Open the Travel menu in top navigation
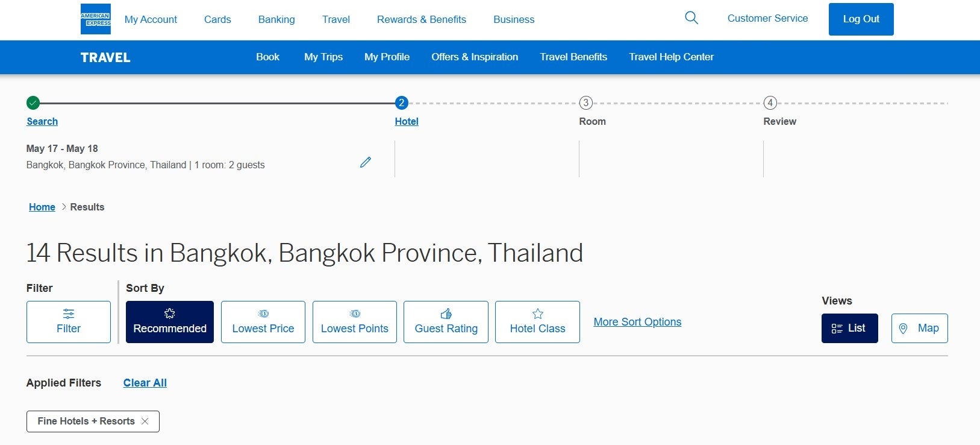Image resolution: width=980 pixels, height=445 pixels. tap(336, 19)
